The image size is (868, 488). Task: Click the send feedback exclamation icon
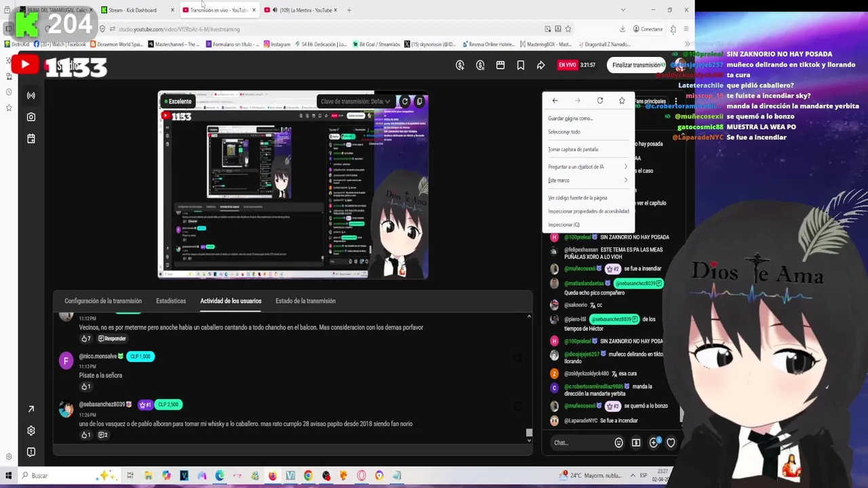point(31,452)
